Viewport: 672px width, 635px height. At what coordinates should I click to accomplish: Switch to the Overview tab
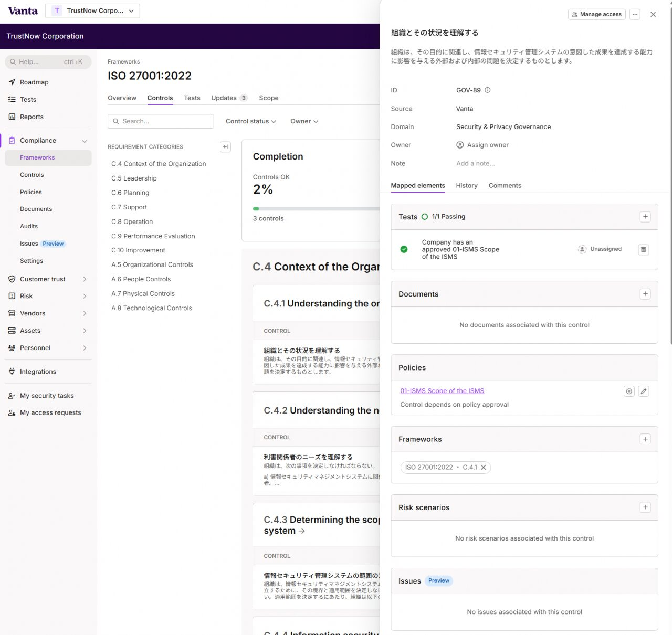[122, 98]
